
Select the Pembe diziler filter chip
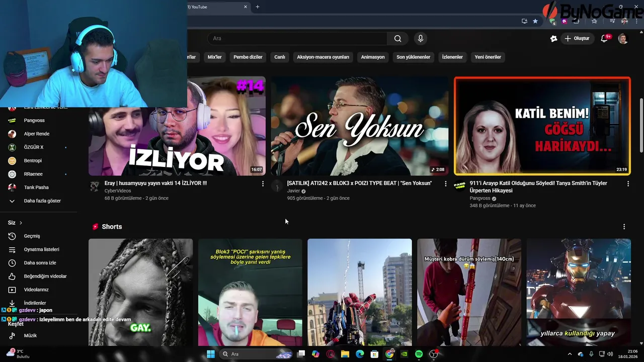[x=248, y=57]
